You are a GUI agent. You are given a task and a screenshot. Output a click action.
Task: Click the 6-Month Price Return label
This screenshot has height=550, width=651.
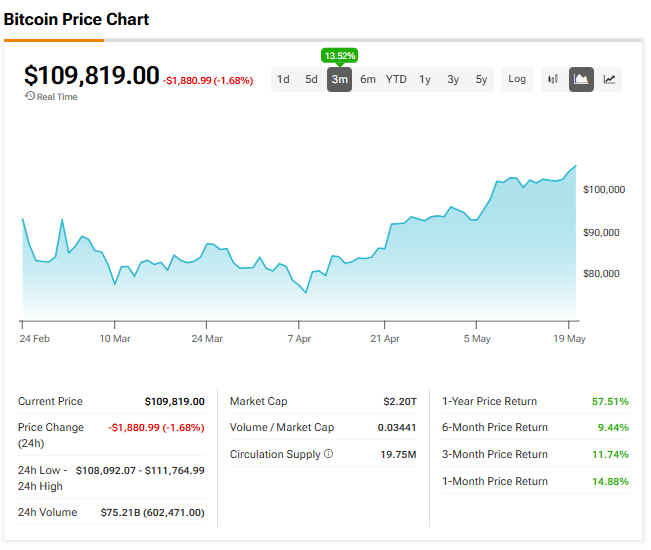(x=495, y=428)
